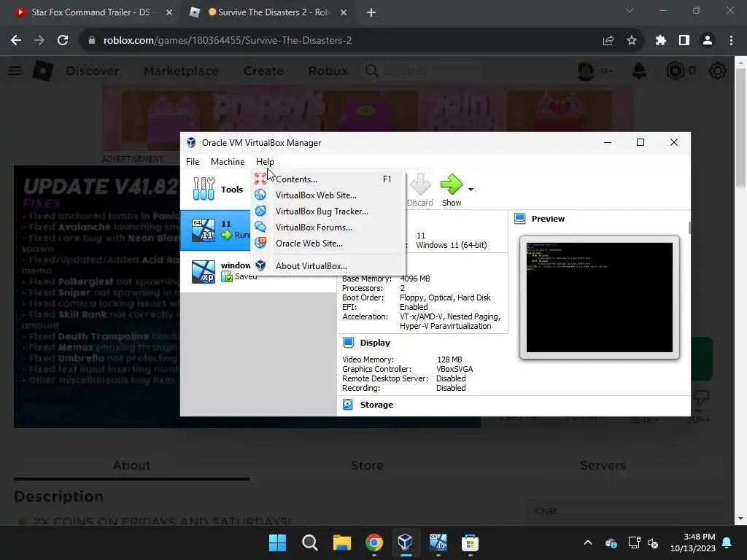Image resolution: width=747 pixels, height=560 pixels.
Task: Click the Storage section icon
Action: 348,404
